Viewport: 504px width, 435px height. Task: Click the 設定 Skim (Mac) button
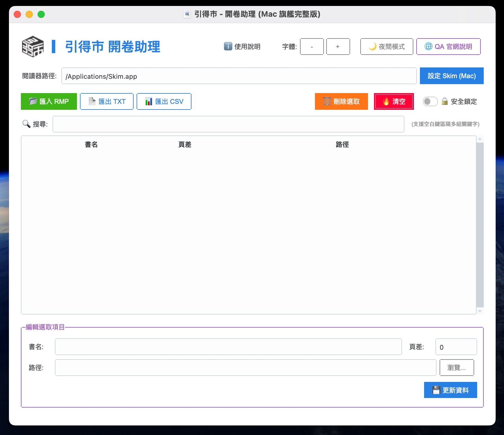click(452, 76)
